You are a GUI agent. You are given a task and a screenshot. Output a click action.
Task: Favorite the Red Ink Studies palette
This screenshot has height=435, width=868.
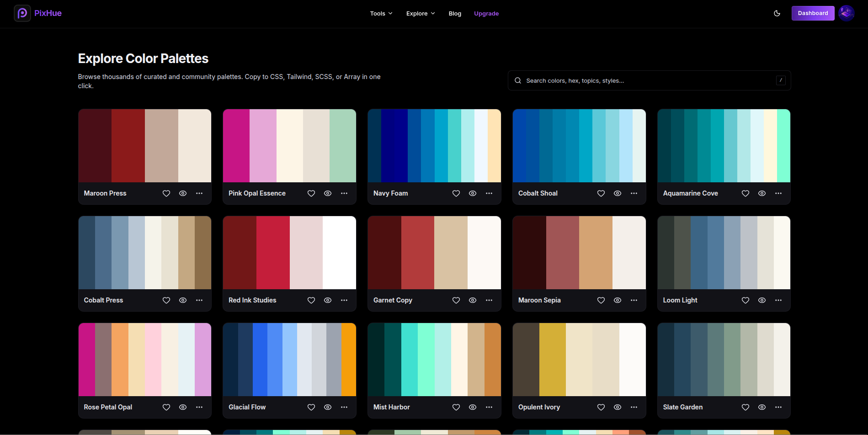(311, 300)
